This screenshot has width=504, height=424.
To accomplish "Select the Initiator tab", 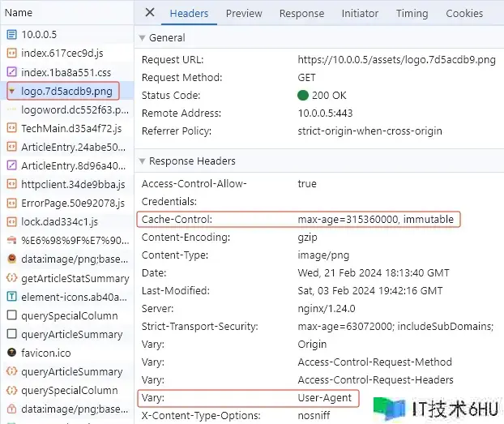I will [x=360, y=13].
